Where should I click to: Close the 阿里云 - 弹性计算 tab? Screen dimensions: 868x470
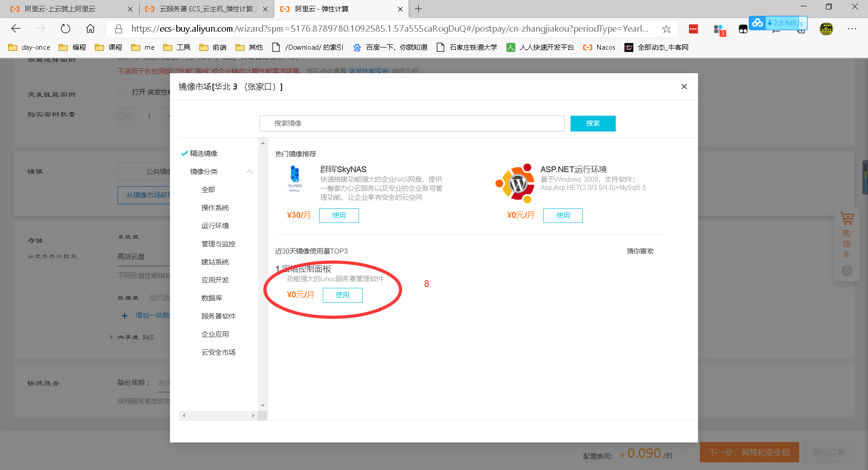point(400,9)
